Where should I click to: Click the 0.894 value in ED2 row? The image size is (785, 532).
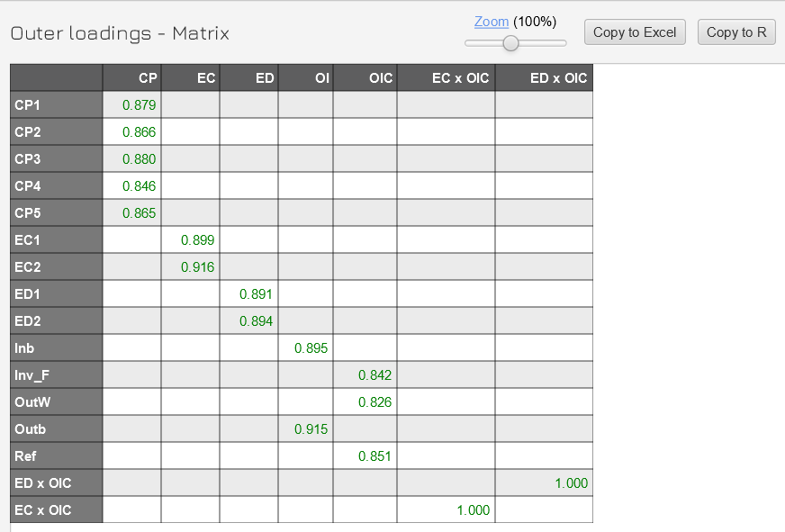[256, 321]
